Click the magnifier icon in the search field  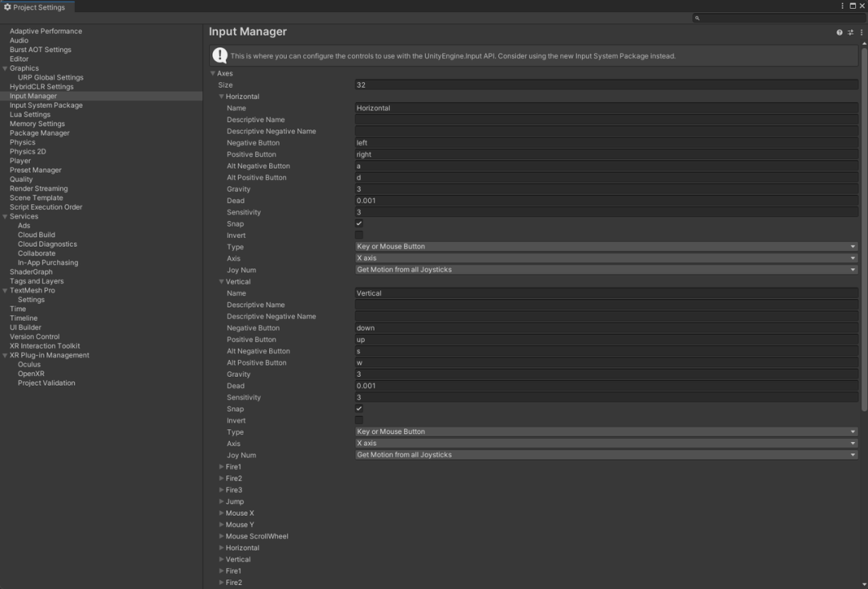pyautogui.click(x=696, y=17)
